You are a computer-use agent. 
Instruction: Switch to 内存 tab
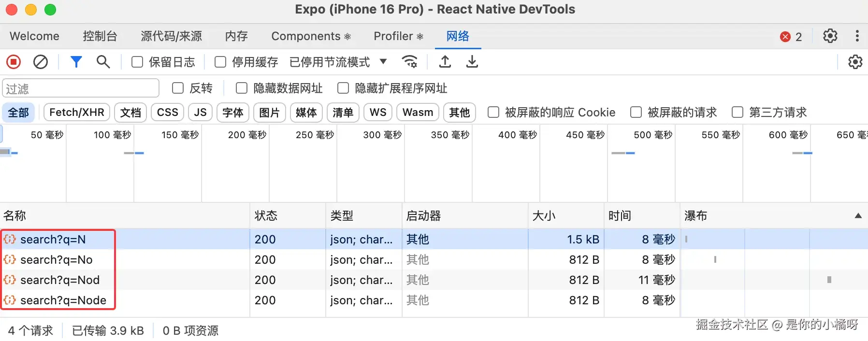coord(236,36)
